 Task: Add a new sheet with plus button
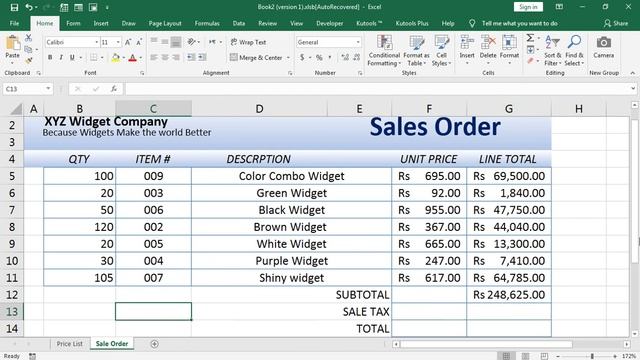pos(154,344)
